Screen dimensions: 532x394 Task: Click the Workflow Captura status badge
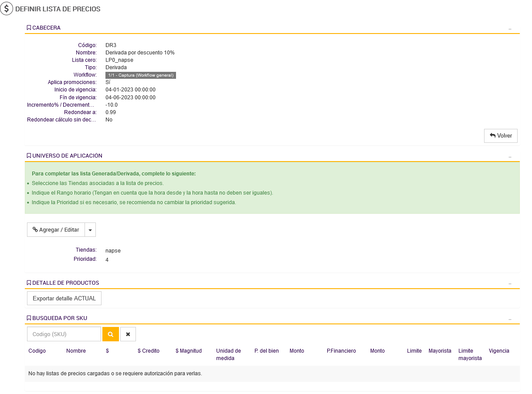(x=141, y=75)
